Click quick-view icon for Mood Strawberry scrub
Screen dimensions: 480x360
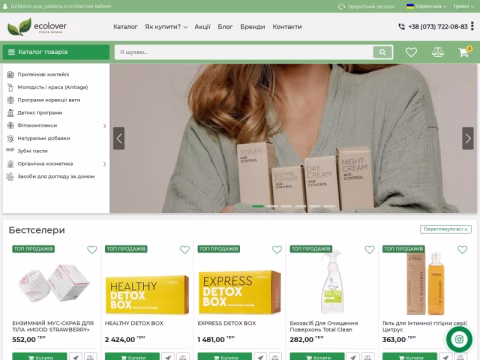click(x=76, y=357)
